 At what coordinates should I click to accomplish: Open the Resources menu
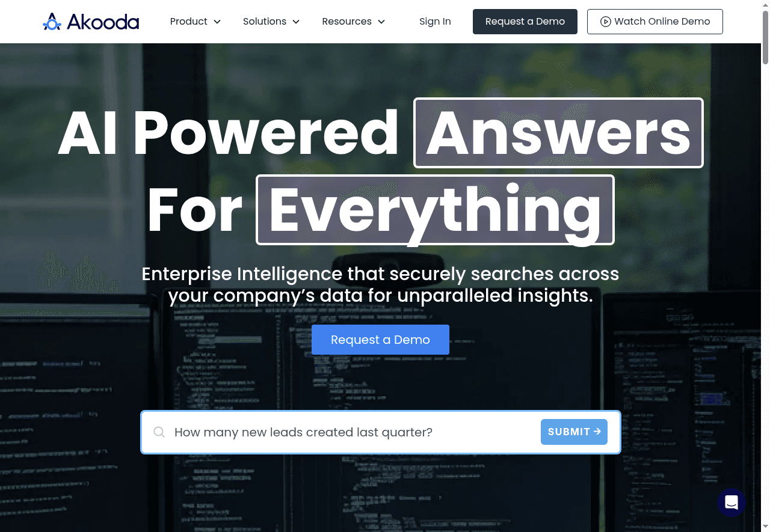346,22
